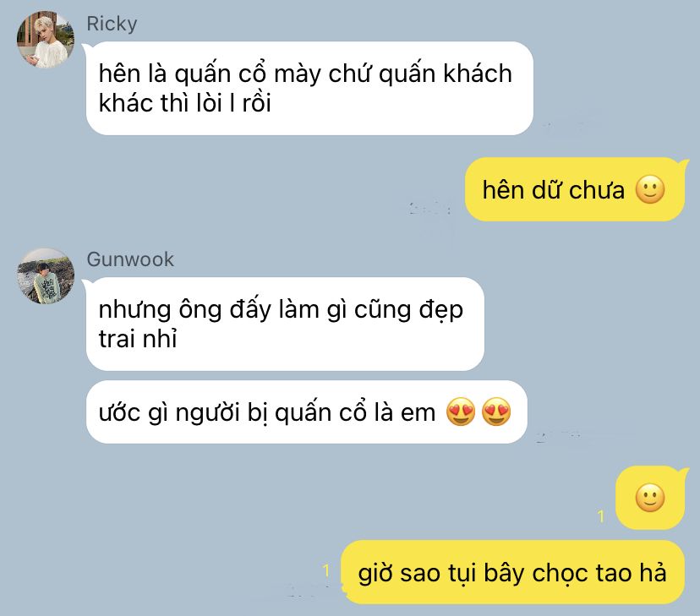This screenshot has height=616, width=700.
Task: Open Gunwook's profile avatar
Action: (46, 276)
